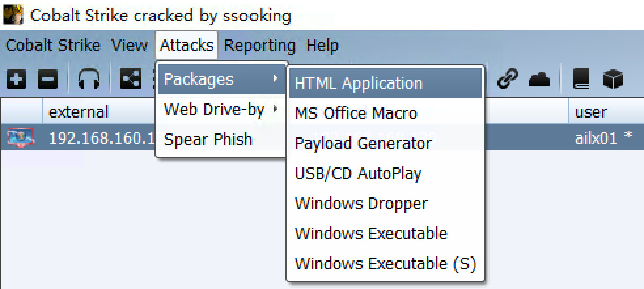This screenshot has height=289, width=644.
Task: Click the pivot graph view icon
Action: point(132,80)
